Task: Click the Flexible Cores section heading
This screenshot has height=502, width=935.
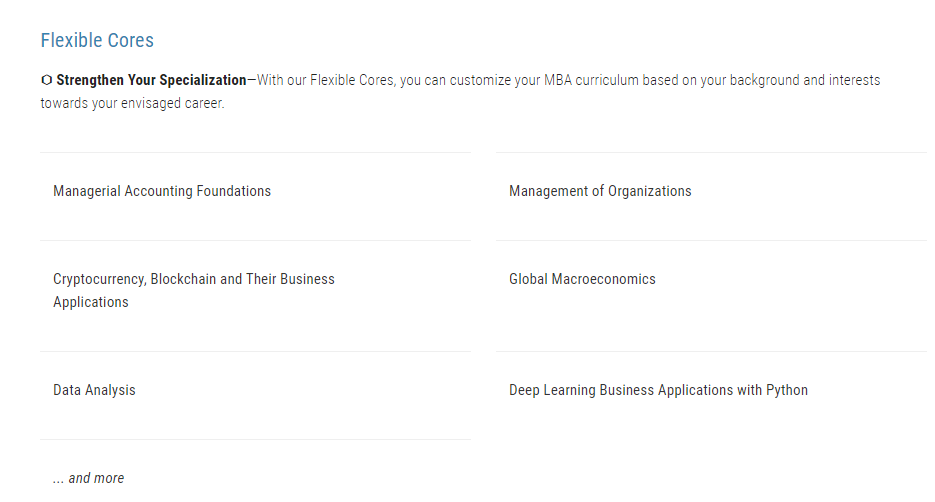Action: [x=97, y=41]
